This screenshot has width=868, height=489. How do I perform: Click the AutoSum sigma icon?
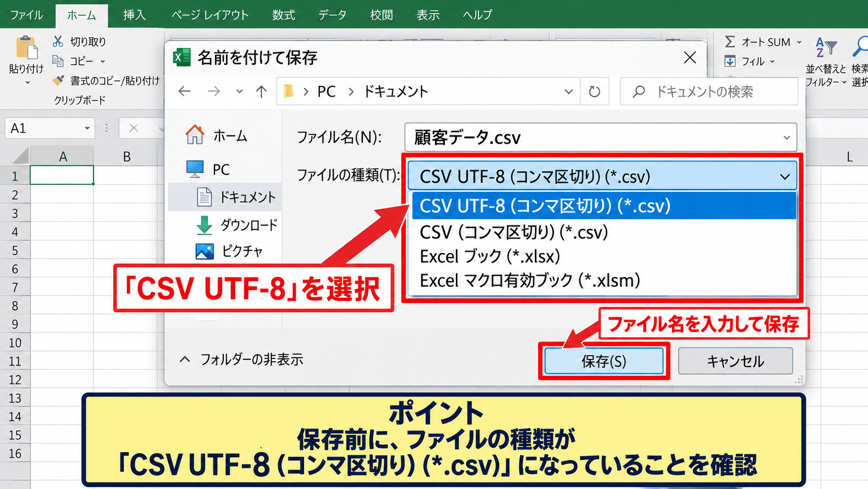729,42
